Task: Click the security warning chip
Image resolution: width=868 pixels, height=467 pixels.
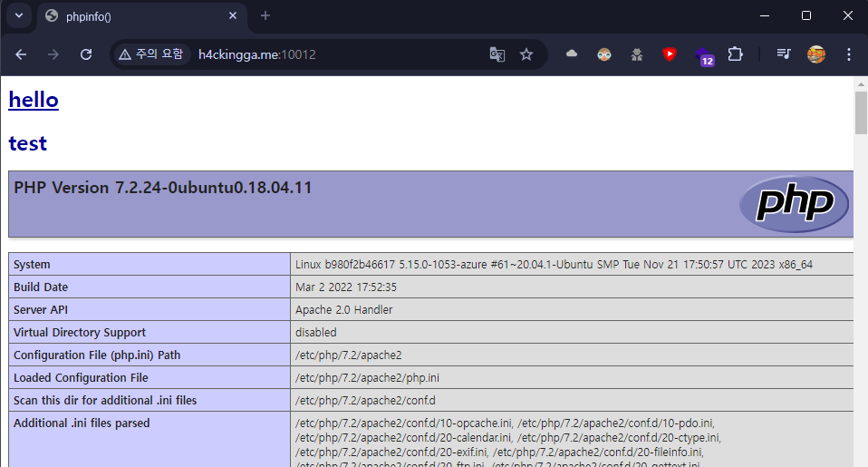Action: 150,54
